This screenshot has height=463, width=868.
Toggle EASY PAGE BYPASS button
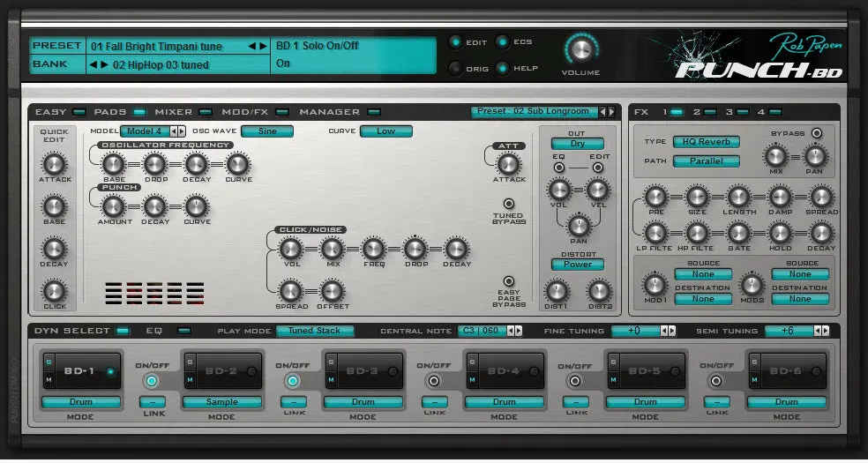click(x=508, y=281)
